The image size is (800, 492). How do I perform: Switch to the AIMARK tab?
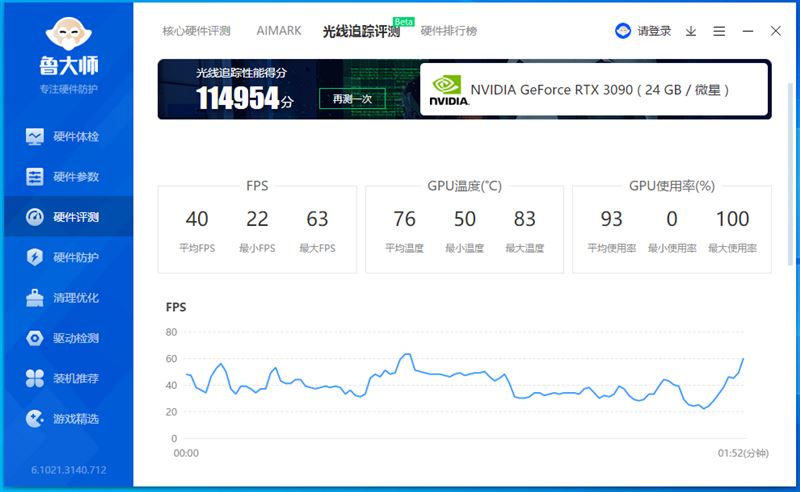pyautogui.click(x=279, y=31)
